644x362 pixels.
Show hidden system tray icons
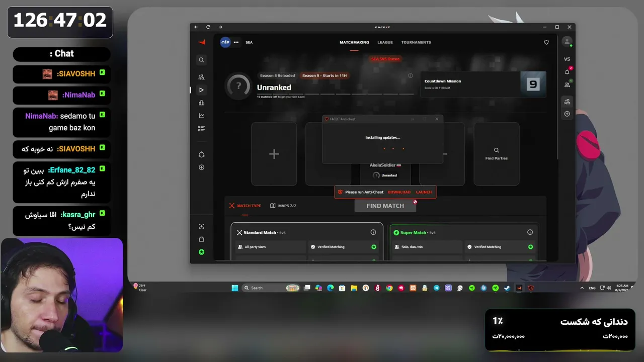582,288
